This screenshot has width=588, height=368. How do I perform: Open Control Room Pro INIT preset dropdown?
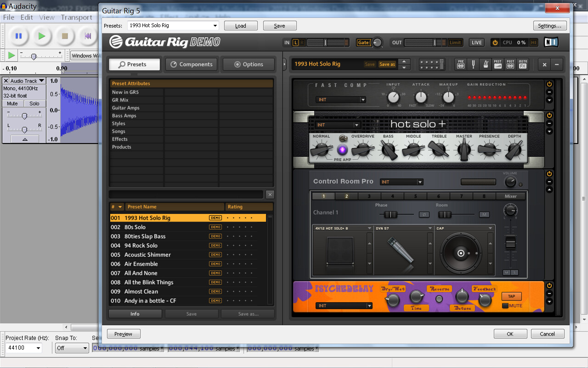pos(401,182)
